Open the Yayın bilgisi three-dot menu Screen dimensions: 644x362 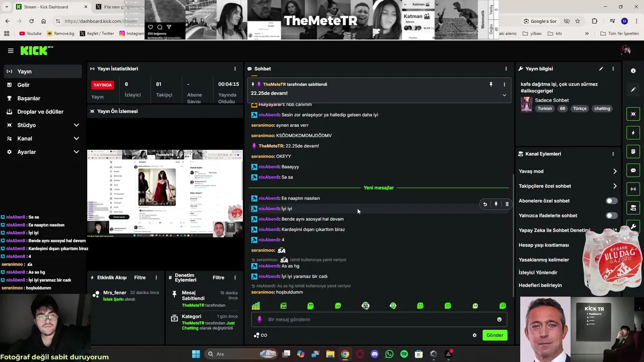[x=613, y=68]
